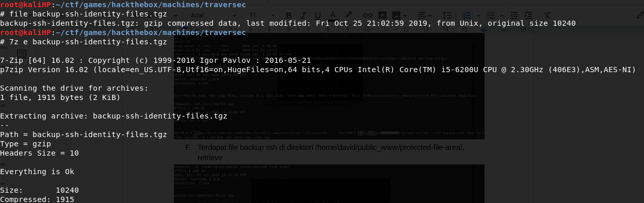This screenshot has height=203, width=644.
Task: Click the increase indent icon
Action: (527, 15)
